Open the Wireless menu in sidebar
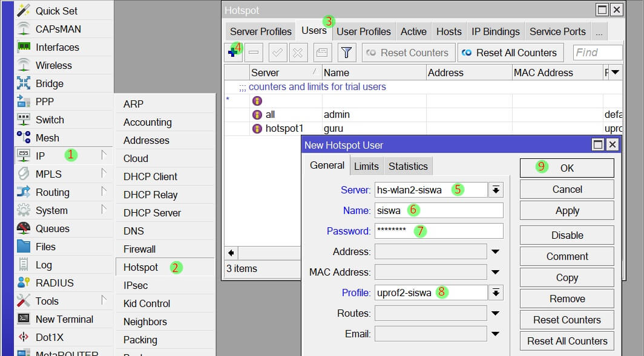 tap(53, 65)
